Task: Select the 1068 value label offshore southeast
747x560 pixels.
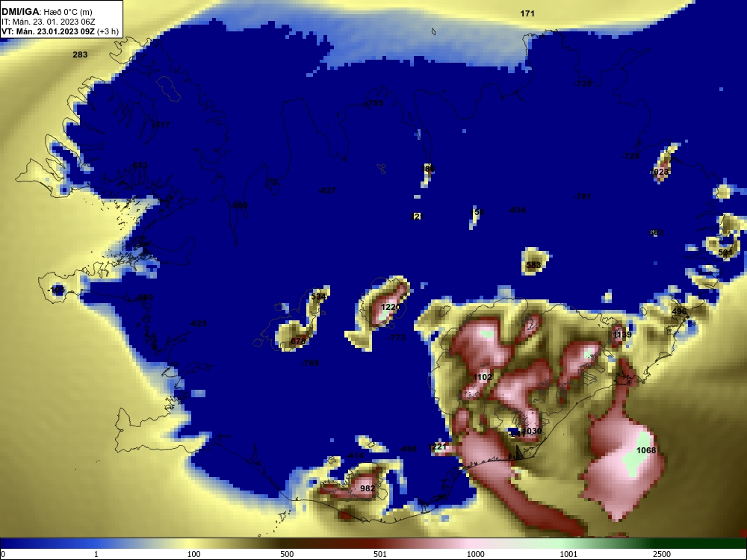Action: 646,450
